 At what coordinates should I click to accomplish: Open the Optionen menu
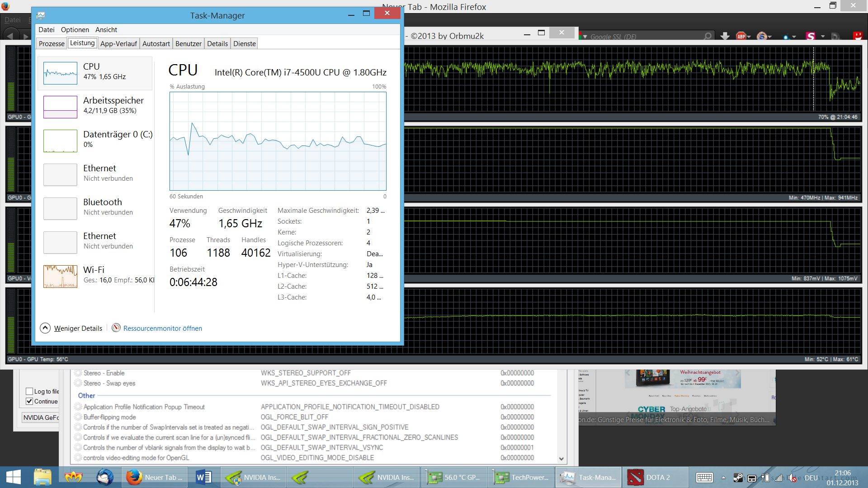coord(75,30)
